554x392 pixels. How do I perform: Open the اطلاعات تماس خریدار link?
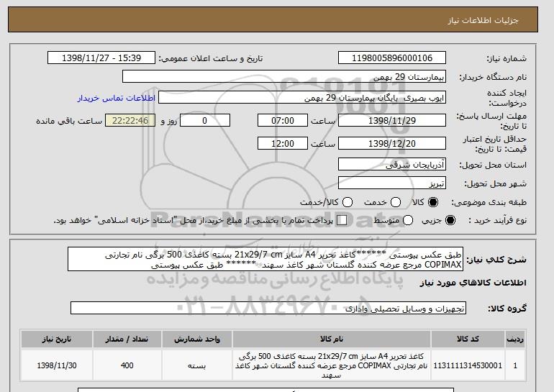(117, 98)
